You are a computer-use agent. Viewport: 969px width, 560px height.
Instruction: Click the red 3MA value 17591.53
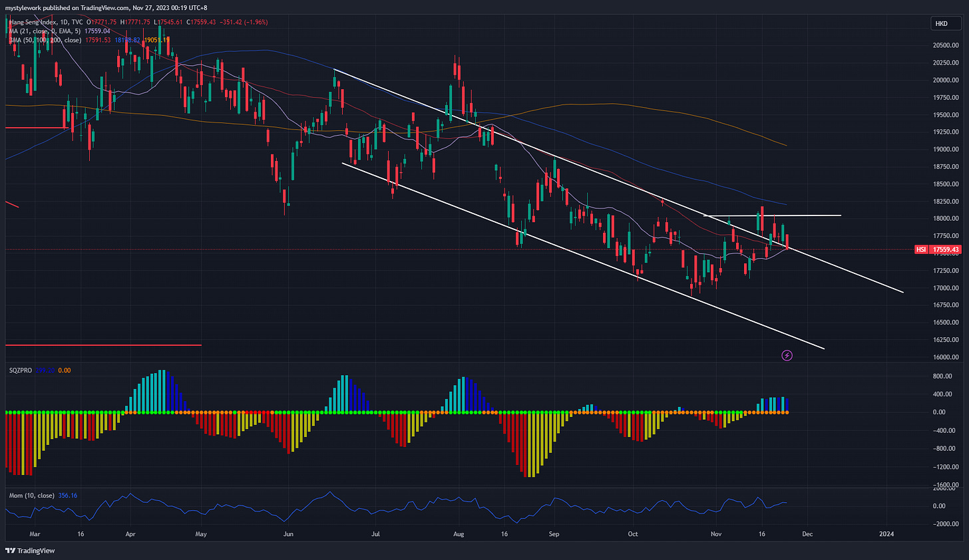(x=98, y=40)
